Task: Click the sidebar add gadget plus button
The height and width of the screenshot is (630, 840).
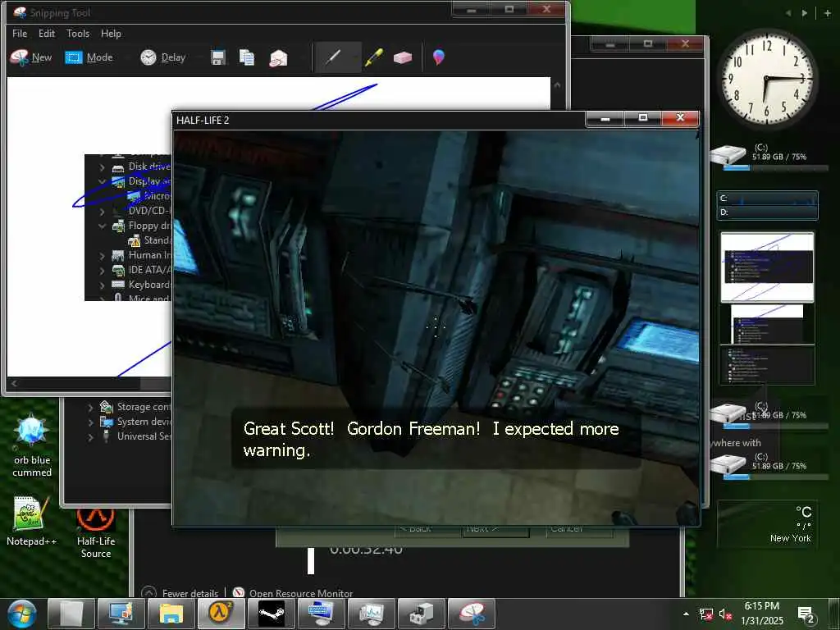Action: point(828,12)
